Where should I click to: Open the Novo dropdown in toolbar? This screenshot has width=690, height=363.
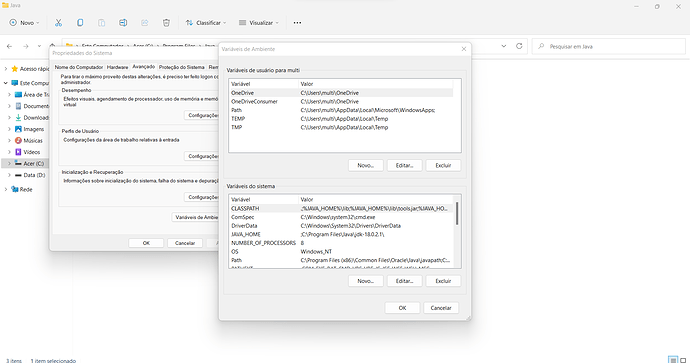pos(25,23)
